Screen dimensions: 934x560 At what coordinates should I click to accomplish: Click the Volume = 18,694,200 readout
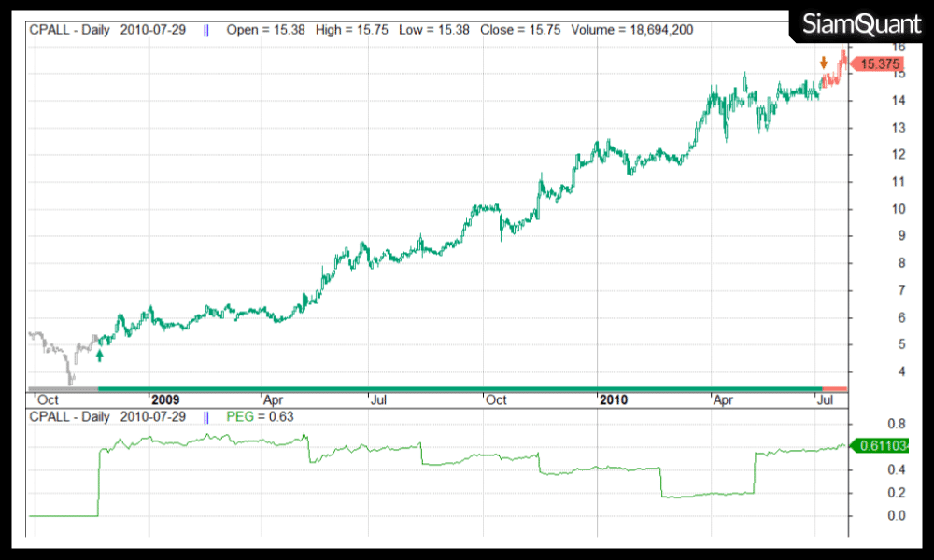tap(630, 30)
